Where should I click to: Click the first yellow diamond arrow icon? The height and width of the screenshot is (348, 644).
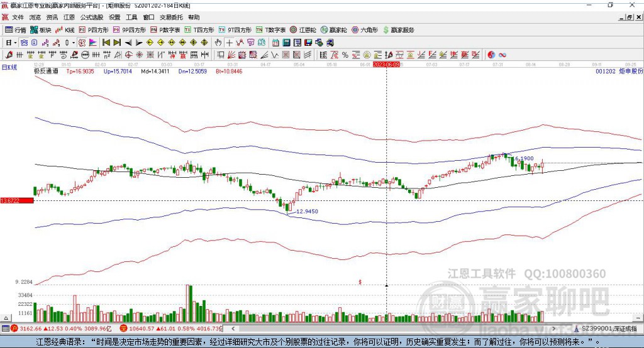150,43
